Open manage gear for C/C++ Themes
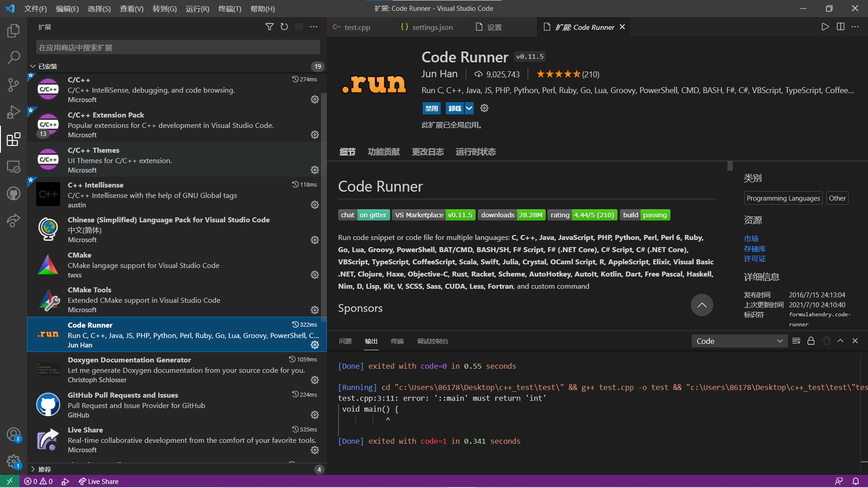Screen dimensions: 868x488 (x=315, y=170)
